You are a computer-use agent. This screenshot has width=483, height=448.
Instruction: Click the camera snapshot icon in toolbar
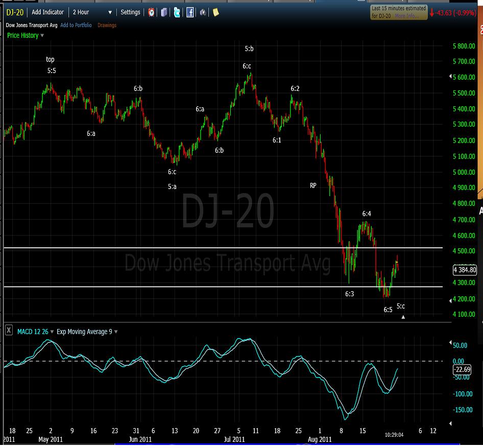pyautogui.click(x=203, y=12)
